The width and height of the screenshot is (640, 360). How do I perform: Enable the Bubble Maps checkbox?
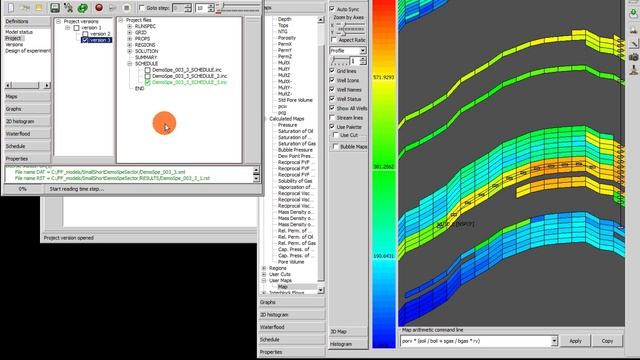pos(336,147)
